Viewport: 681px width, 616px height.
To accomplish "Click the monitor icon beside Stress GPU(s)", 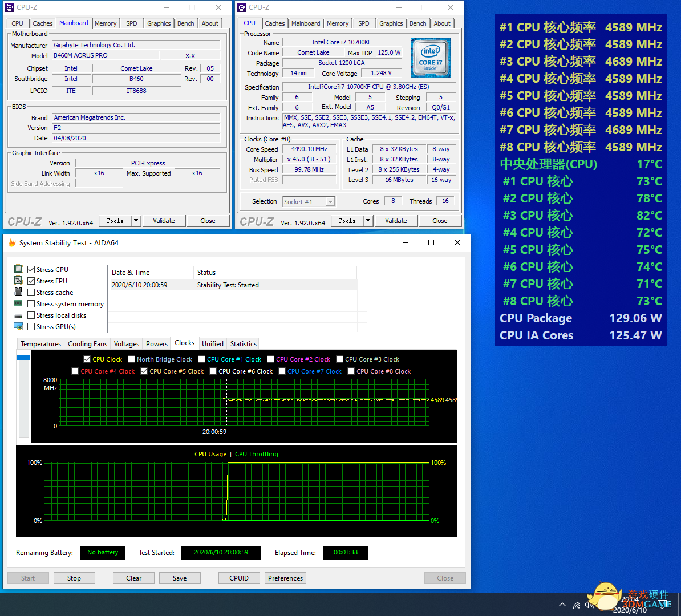I will 18,326.
